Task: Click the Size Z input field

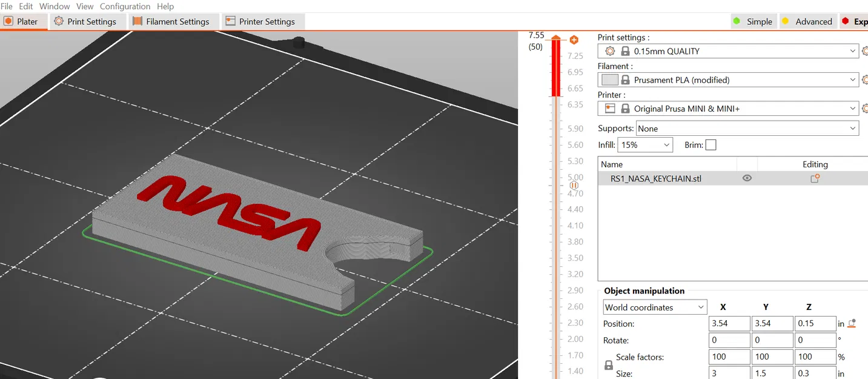Action: pos(815,374)
